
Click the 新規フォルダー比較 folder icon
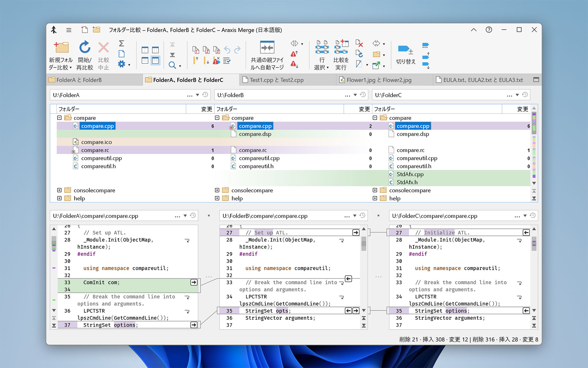(61, 47)
